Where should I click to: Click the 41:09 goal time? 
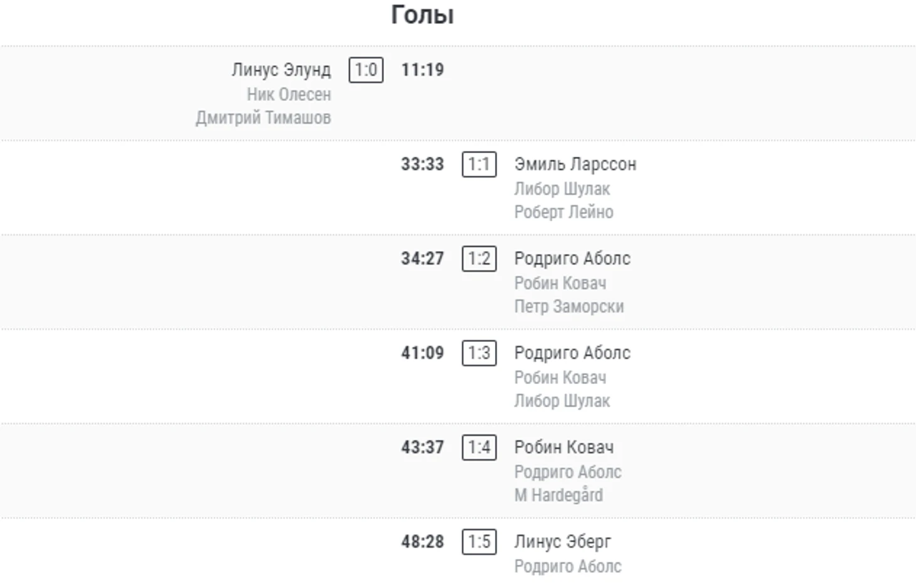click(422, 353)
